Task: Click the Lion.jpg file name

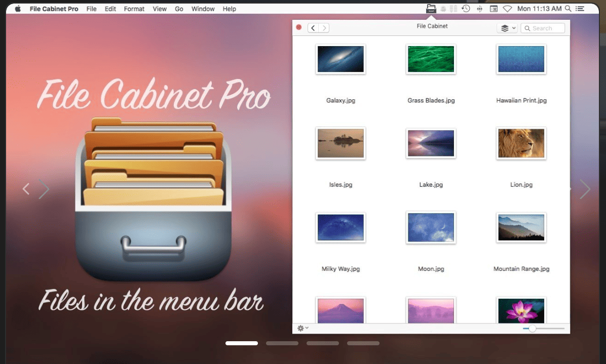Action: point(521,184)
